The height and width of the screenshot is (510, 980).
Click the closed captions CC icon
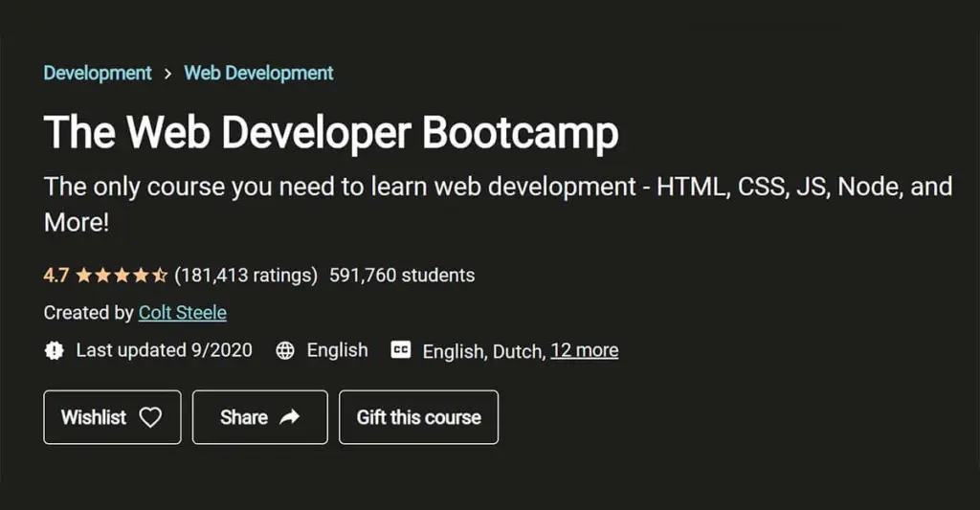(401, 350)
